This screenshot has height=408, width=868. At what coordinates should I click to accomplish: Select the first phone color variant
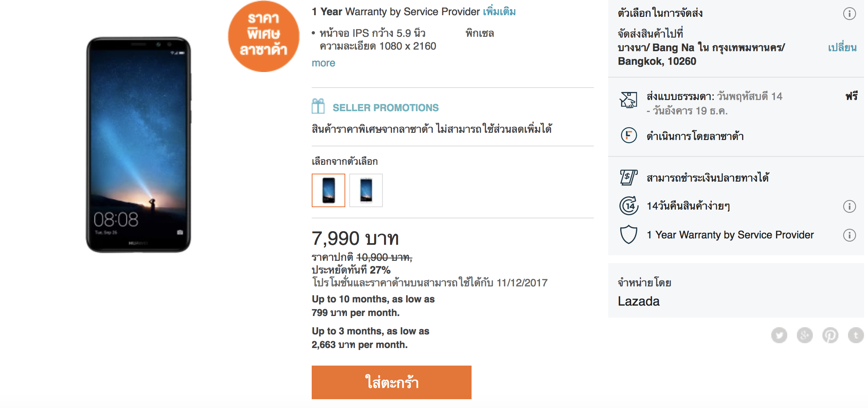click(328, 190)
